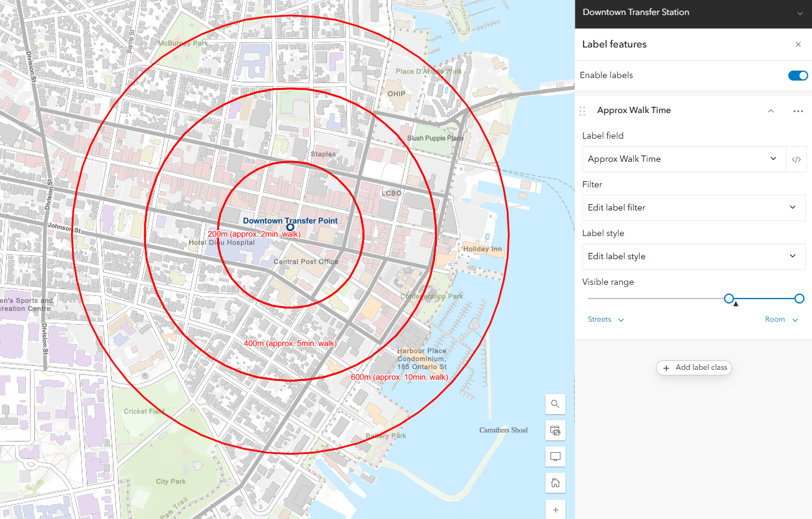This screenshot has width=812, height=519.
Task: Click the LCBO map label
Action: (x=391, y=194)
